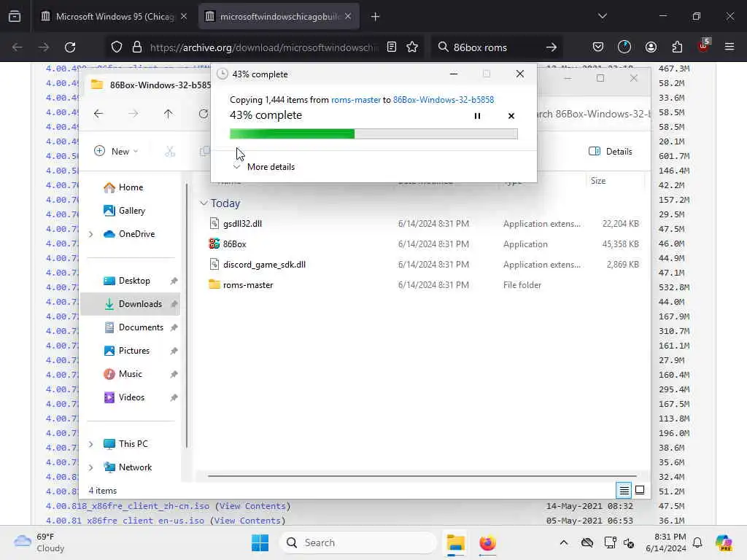Open the roms-master source link
Viewport: 747px width, 560px height.
click(356, 99)
